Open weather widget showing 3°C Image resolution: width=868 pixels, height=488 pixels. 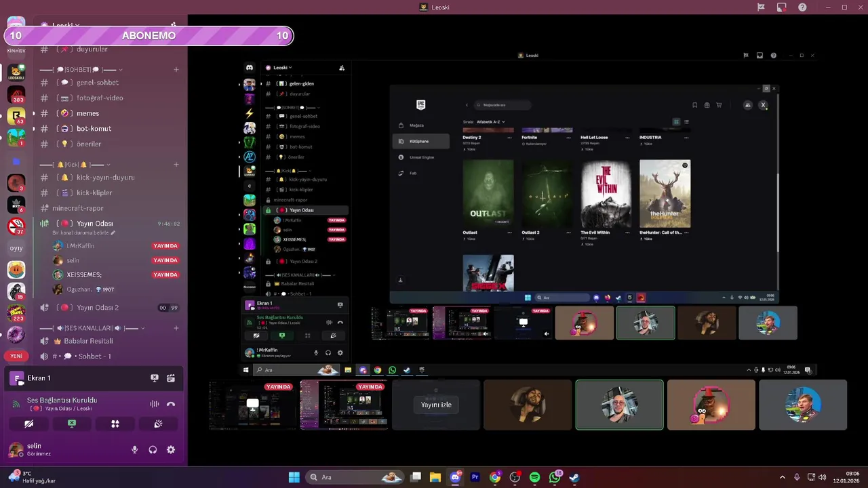pos(31,477)
